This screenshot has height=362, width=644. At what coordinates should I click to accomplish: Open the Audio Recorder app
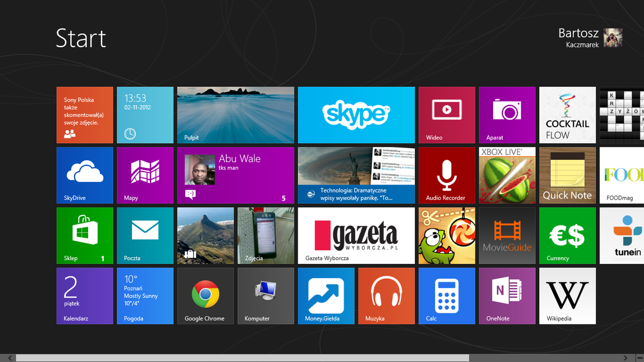tap(447, 175)
